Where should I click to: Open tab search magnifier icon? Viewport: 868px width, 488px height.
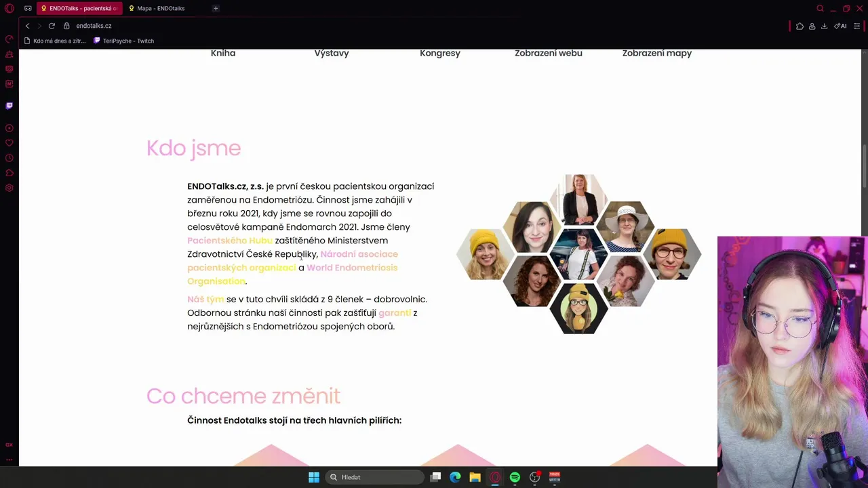point(820,8)
